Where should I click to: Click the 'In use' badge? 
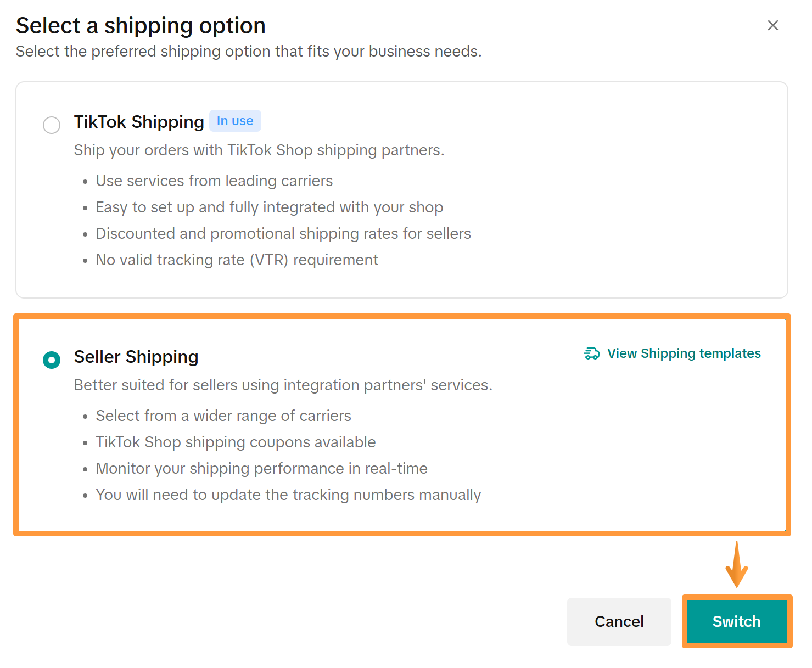235,120
